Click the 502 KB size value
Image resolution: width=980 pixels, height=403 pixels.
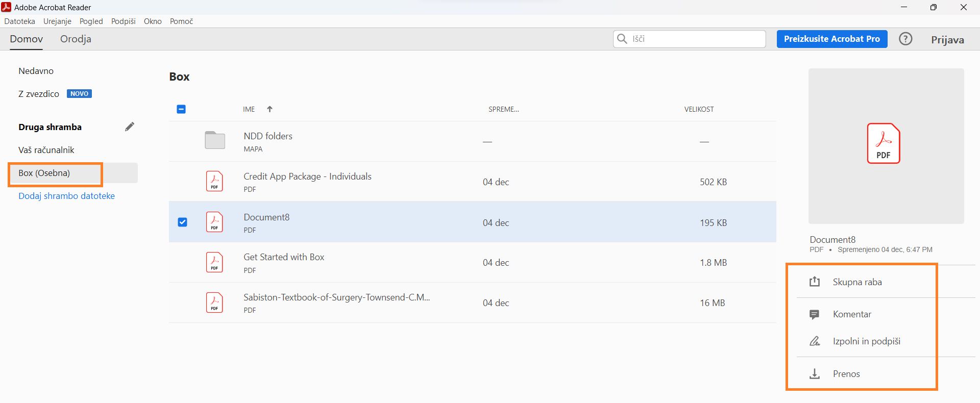pyautogui.click(x=714, y=182)
